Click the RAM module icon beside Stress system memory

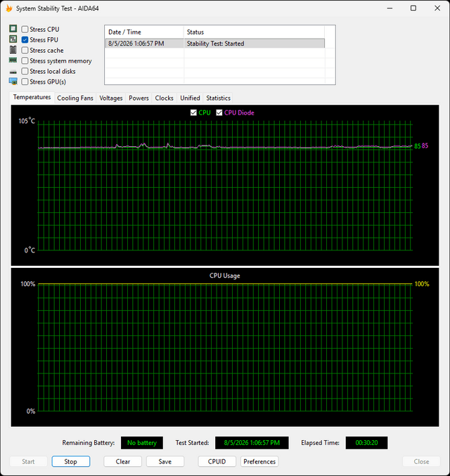(x=13, y=60)
